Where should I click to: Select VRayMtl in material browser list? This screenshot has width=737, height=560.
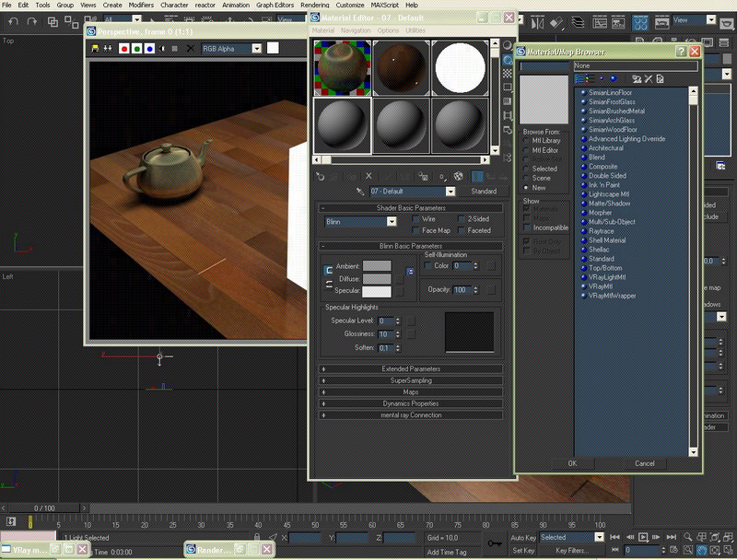(x=601, y=286)
